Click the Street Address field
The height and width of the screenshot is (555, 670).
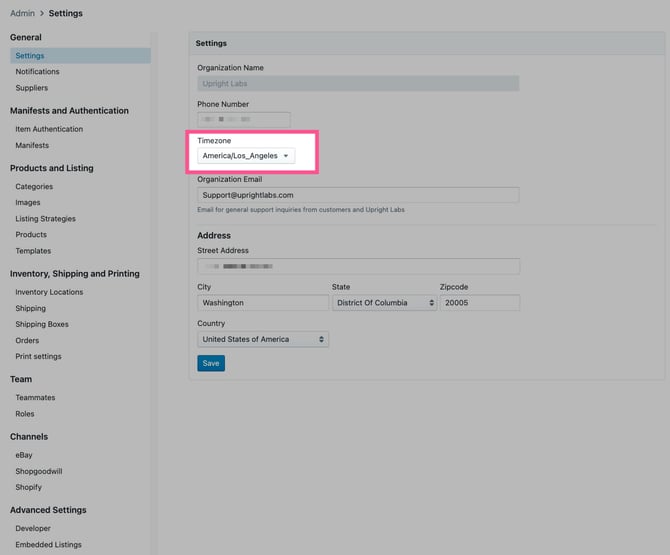point(358,267)
